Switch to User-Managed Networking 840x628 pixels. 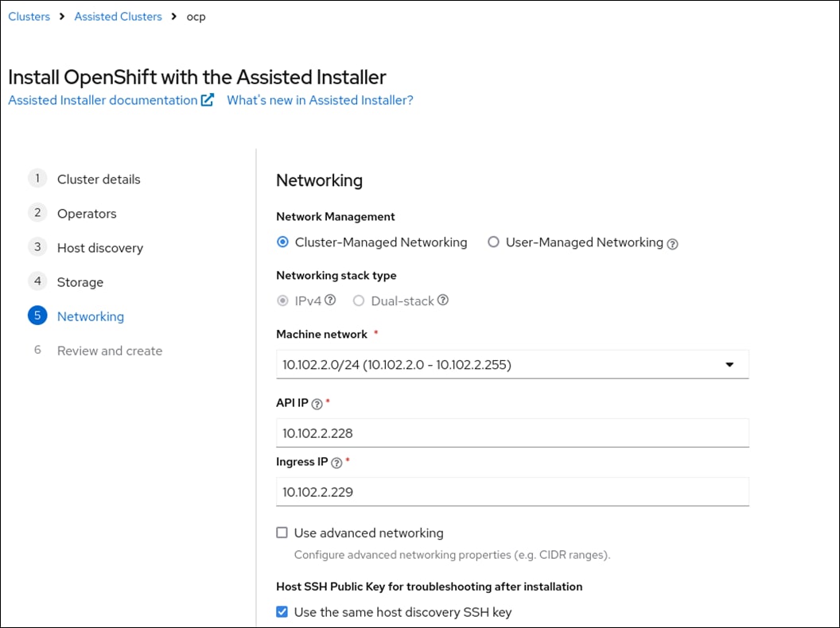click(493, 242)
